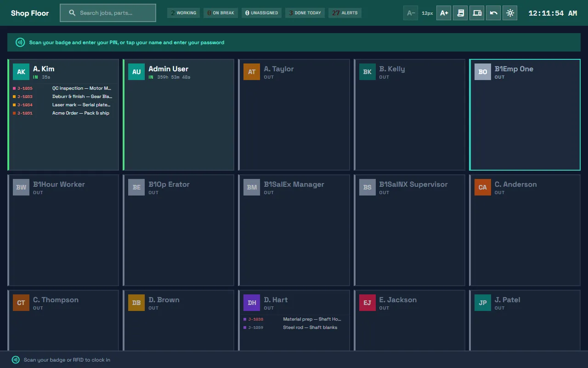The height and width of the screenshot is (368, 588).
Task: Select the J. Patel name
Action: 507,300
